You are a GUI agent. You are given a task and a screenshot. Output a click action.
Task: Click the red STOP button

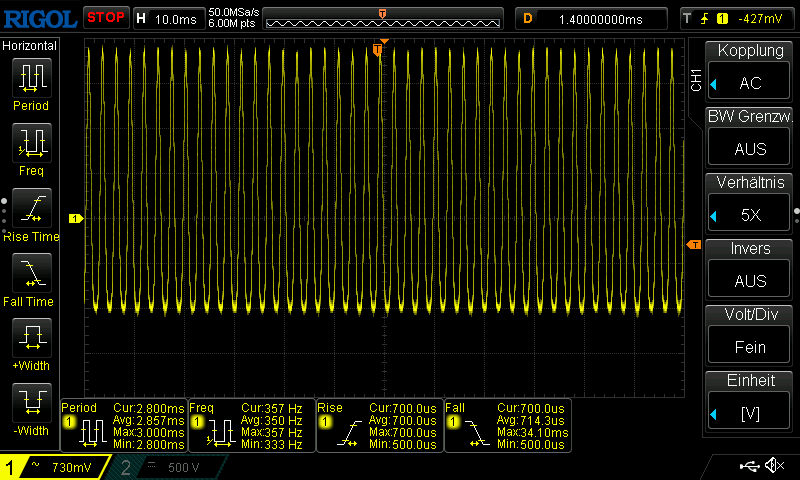(106, 18)
